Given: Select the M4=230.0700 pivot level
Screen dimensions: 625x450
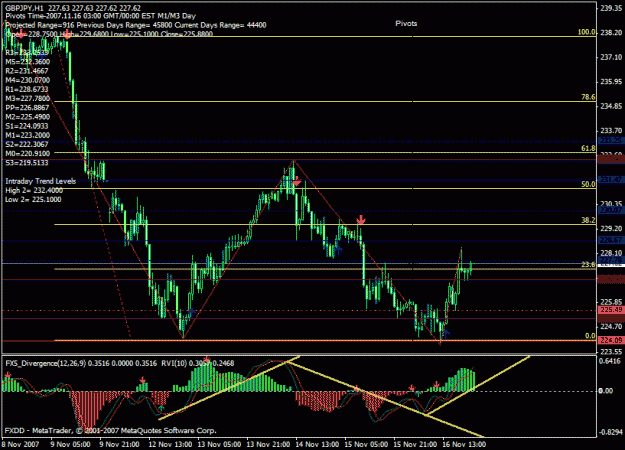Looking at the screenshot, I should click(28, 80).
